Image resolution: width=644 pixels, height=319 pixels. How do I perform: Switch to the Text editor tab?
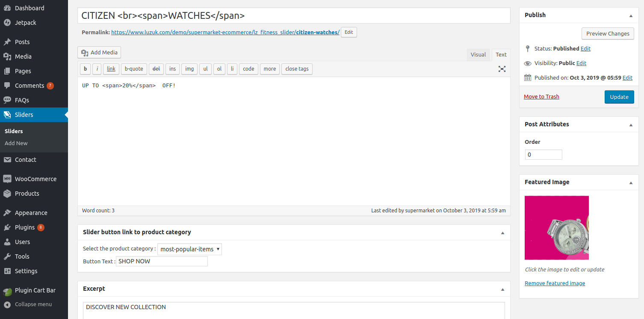coord(501,54)
